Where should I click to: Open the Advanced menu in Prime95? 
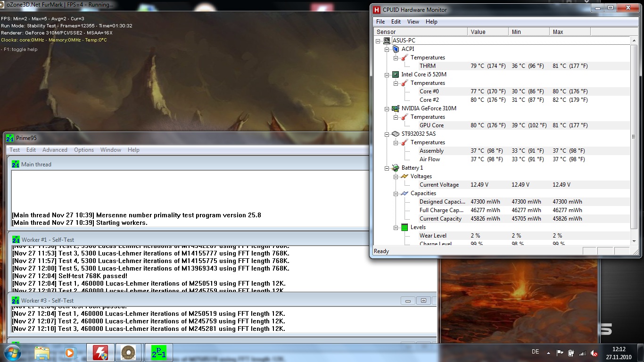tap(55, 150)
